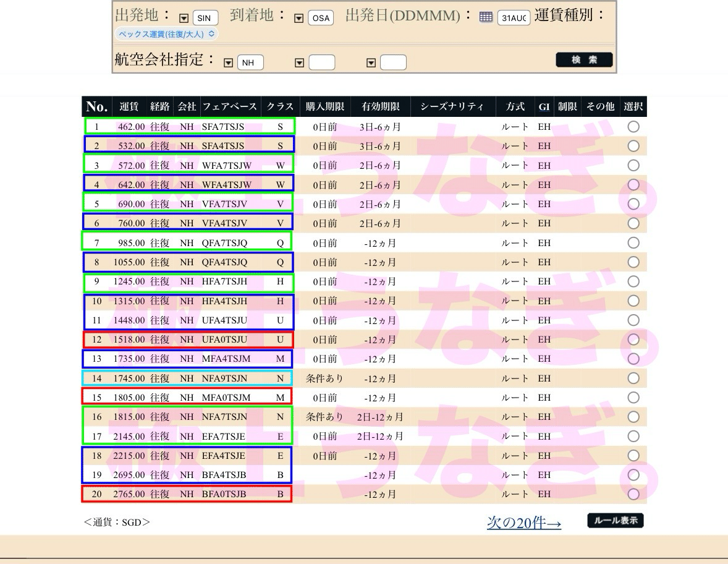Select radio button for fare VFA7TSJV
The height and width of the screenshot is (564, 728).
point(633,204)
